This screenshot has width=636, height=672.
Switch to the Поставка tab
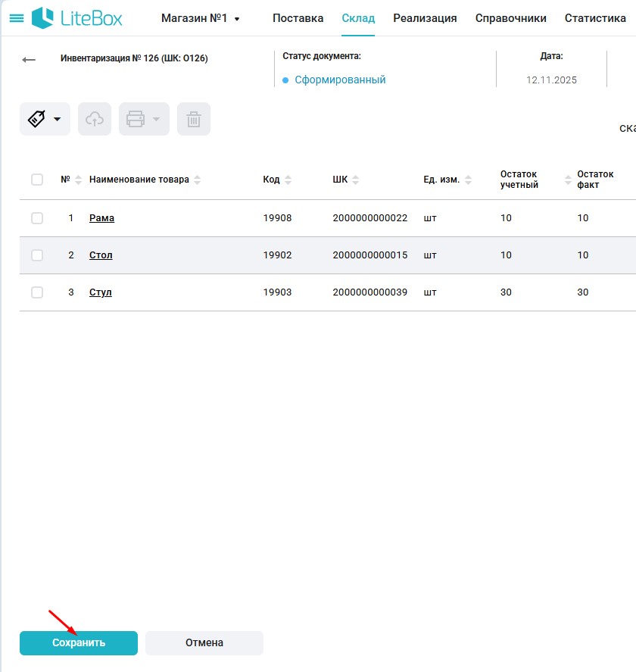coord(298,18)
